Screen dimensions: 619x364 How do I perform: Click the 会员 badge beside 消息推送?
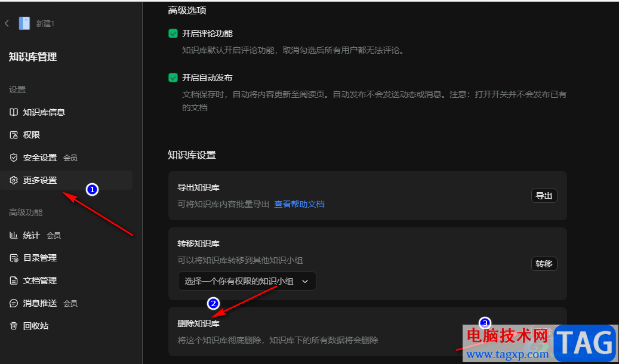click(x=70, y=304)
